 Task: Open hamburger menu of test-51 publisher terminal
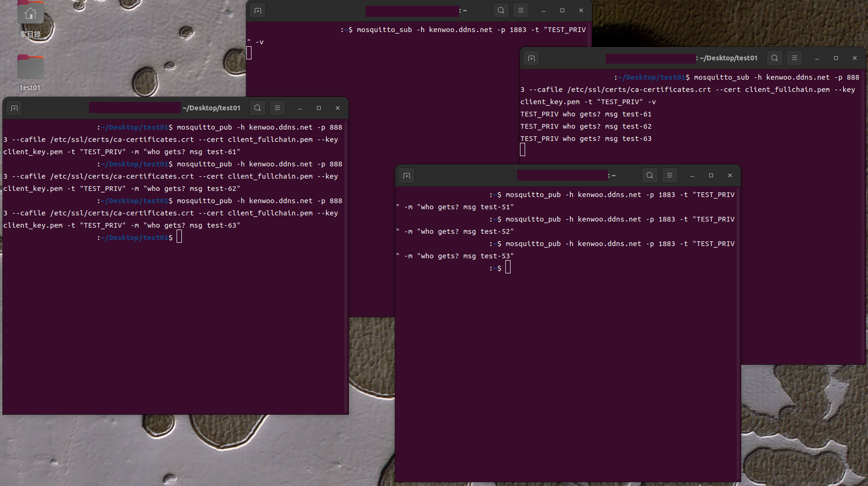point(670,175)
